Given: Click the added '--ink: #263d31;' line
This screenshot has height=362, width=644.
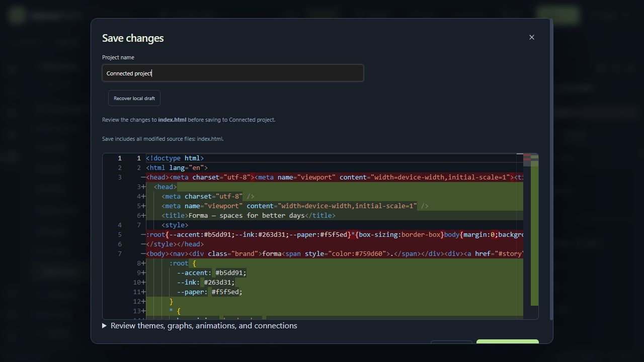Looking at the screenshot, I should pos(335,283).
